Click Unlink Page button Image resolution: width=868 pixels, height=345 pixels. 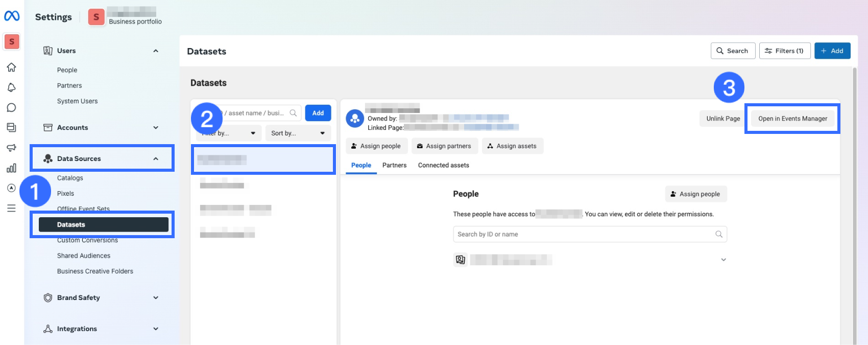[723, 119]
